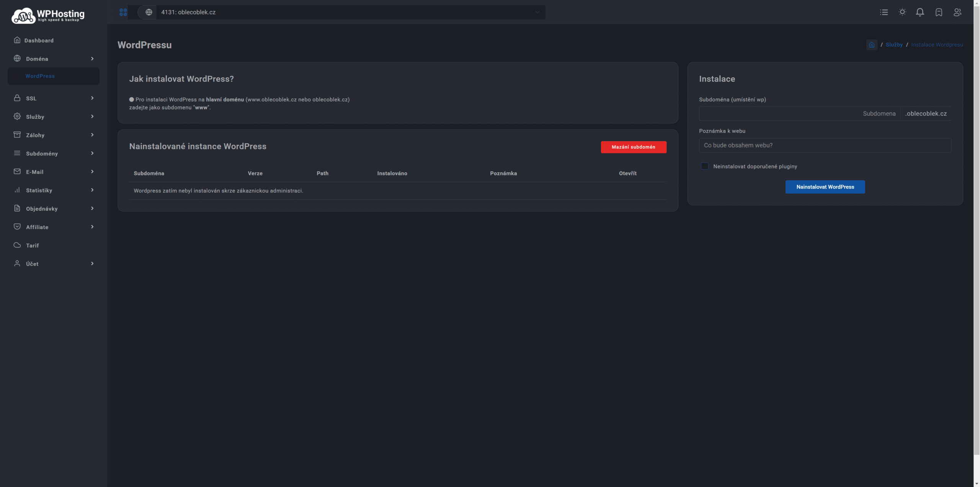Click the .oblecoblek.cz domain suffix
This screenshot has width=980, height=487.
(926, 114)
